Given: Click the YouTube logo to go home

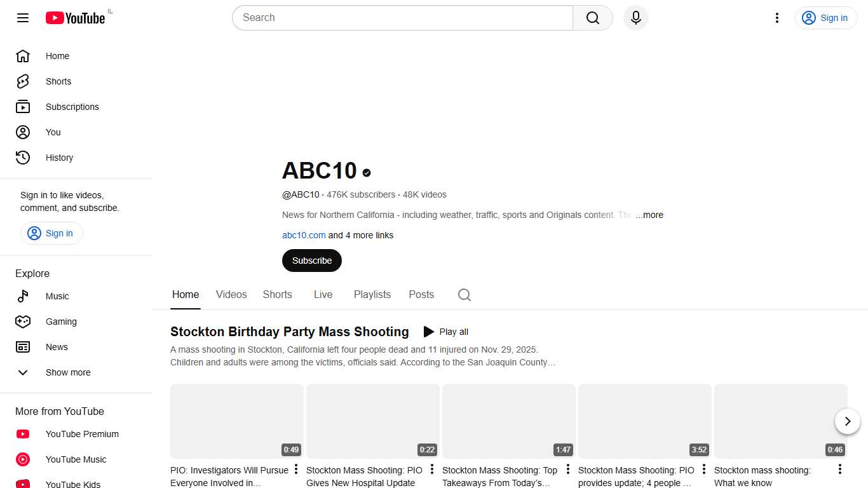Looking at the screenshot, I should 75,18.
